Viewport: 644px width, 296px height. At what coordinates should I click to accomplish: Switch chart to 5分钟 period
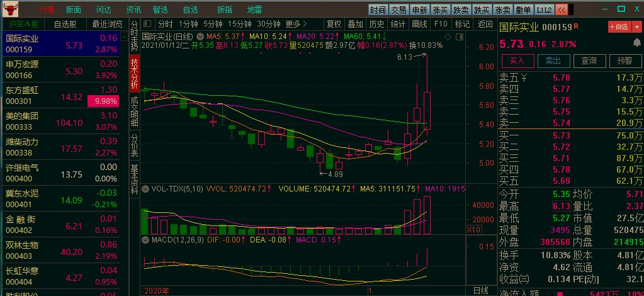(x=213, y=24)
